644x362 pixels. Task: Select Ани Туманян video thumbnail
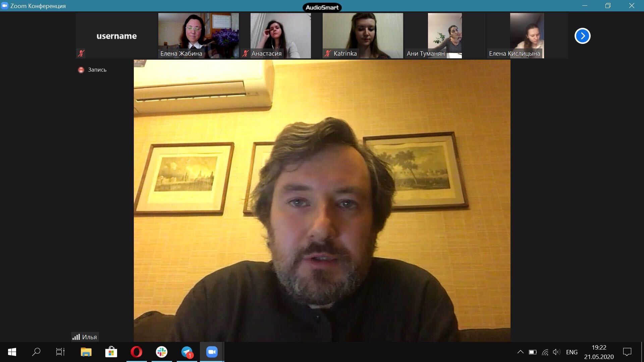pos(445,36)
